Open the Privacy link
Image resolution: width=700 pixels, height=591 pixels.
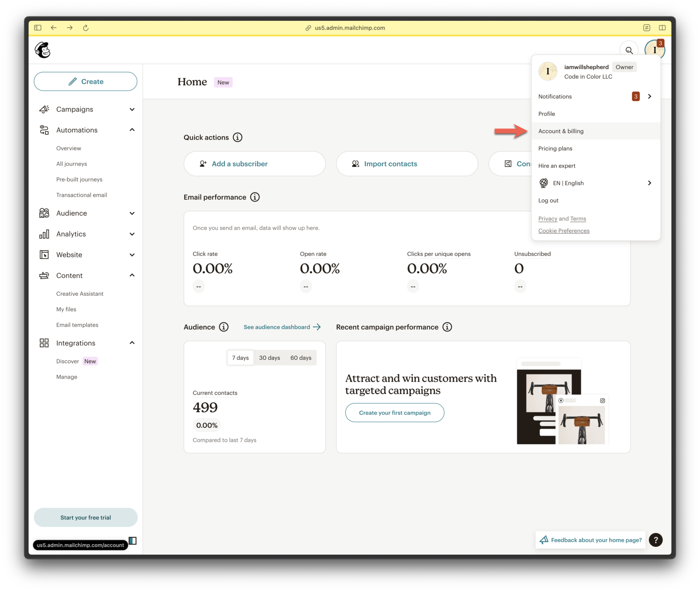click(548, 219)
